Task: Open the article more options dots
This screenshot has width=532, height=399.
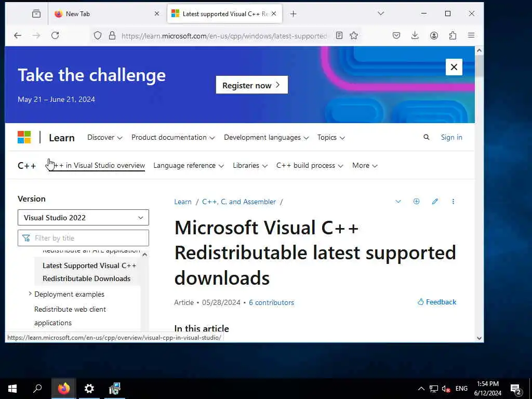Action: pyautogui.click(x=453, y=202)
